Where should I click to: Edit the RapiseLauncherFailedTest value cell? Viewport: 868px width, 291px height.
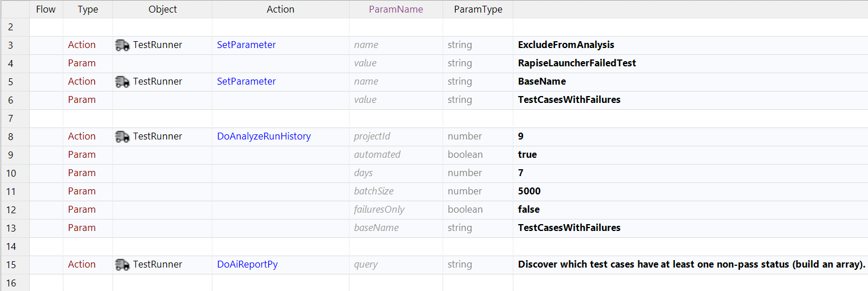click(577, 63)
